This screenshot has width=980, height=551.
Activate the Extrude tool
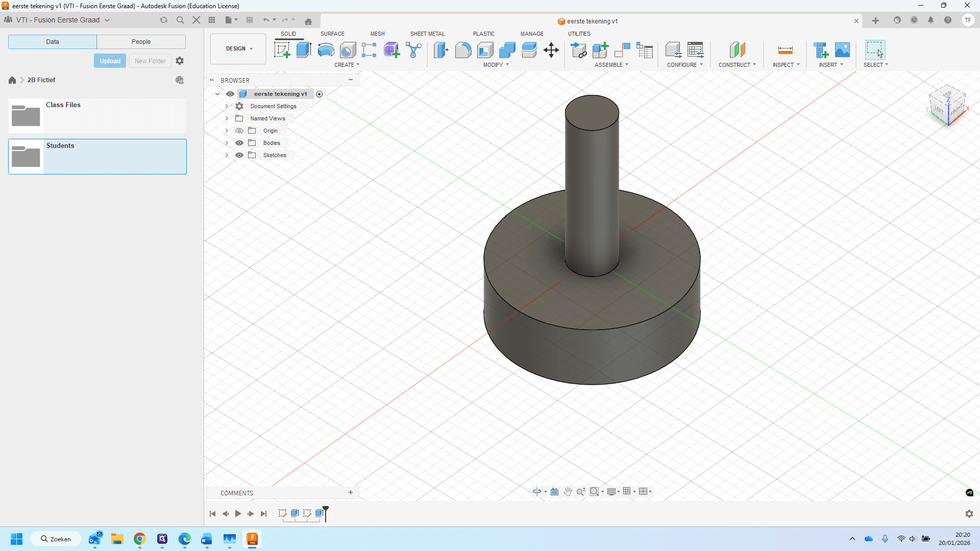tap(304, 50)
